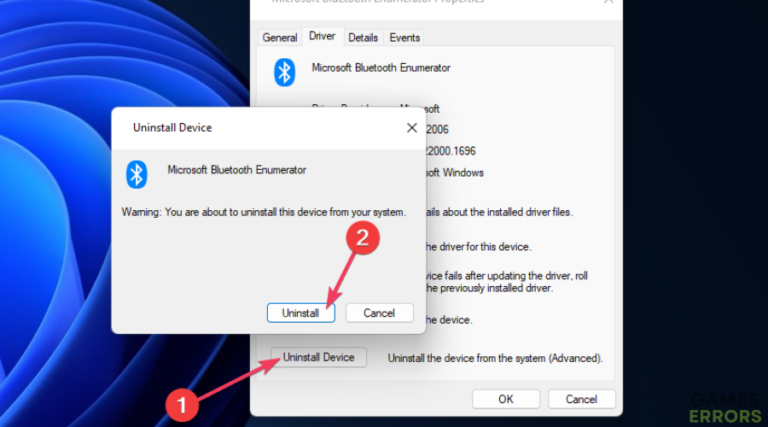Click the 'Uninstall the device from the system' description
The image size is (768, 427).
point(495,357)
